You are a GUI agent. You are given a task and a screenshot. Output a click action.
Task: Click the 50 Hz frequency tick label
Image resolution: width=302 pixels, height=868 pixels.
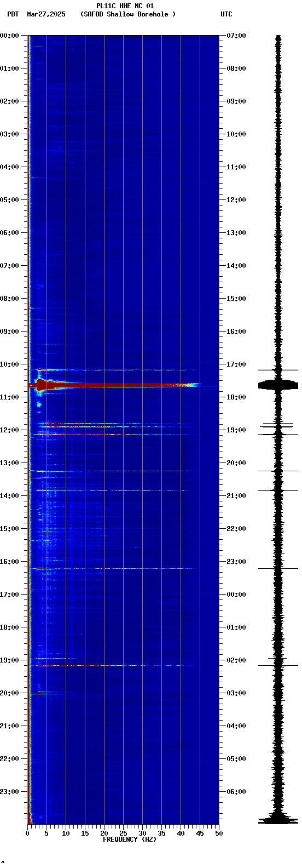(x=219, y=833)
